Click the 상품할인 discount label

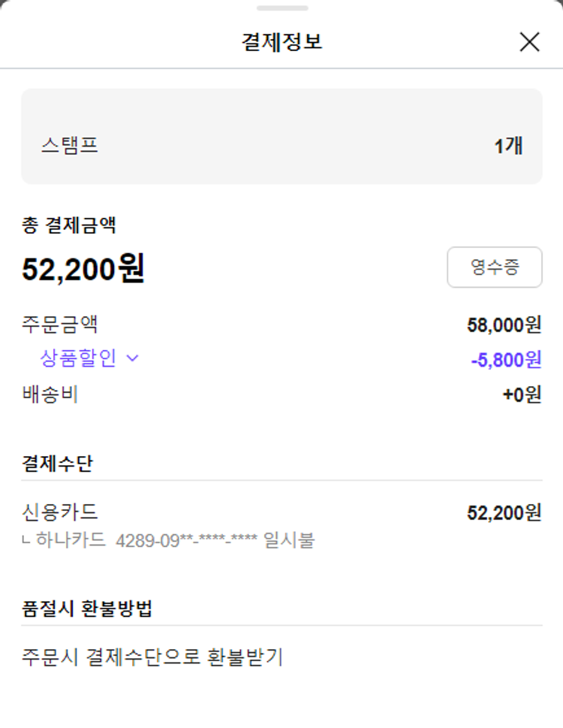tap(78, 358)
